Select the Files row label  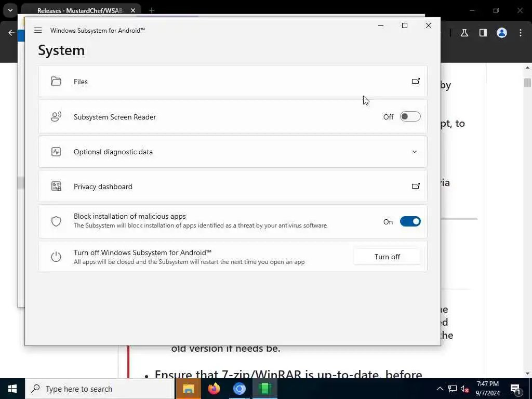click(x=81, y=82)
